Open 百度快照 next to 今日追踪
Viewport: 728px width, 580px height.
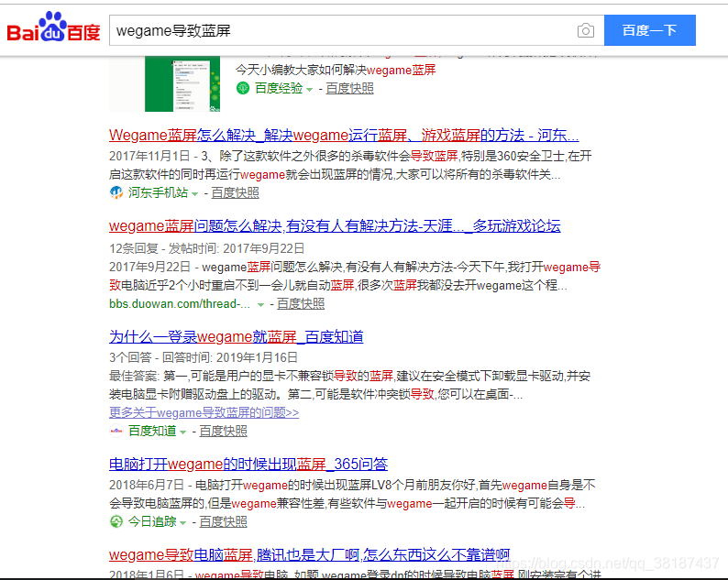(x=223, y=522)
